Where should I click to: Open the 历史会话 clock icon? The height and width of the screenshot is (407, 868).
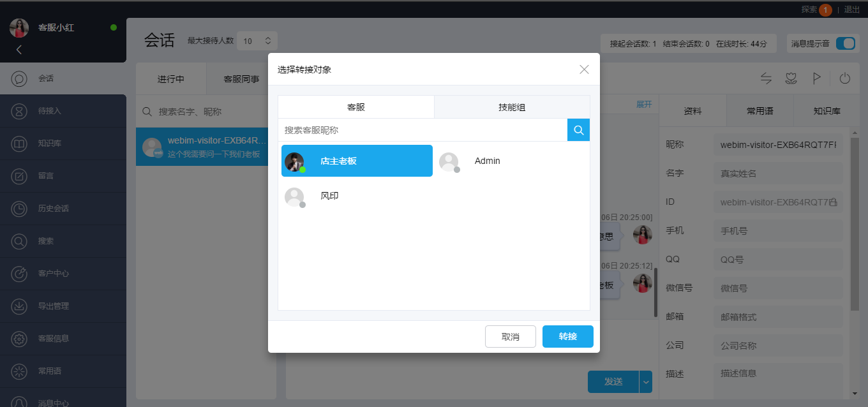(x=19, y=209)
